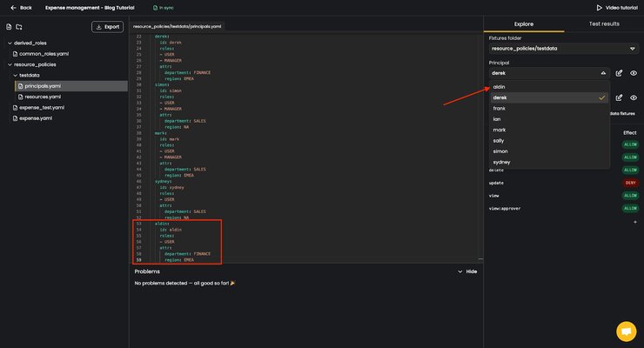Click the new folder icon in sidebar
Image resolution: width=644 pixels, height=348 pixels.
pos(19,27)
